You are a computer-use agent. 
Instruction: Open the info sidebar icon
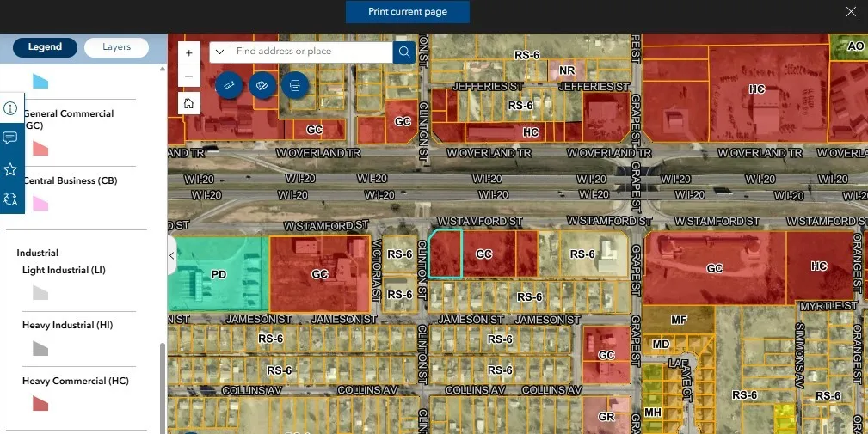[10, 107]
